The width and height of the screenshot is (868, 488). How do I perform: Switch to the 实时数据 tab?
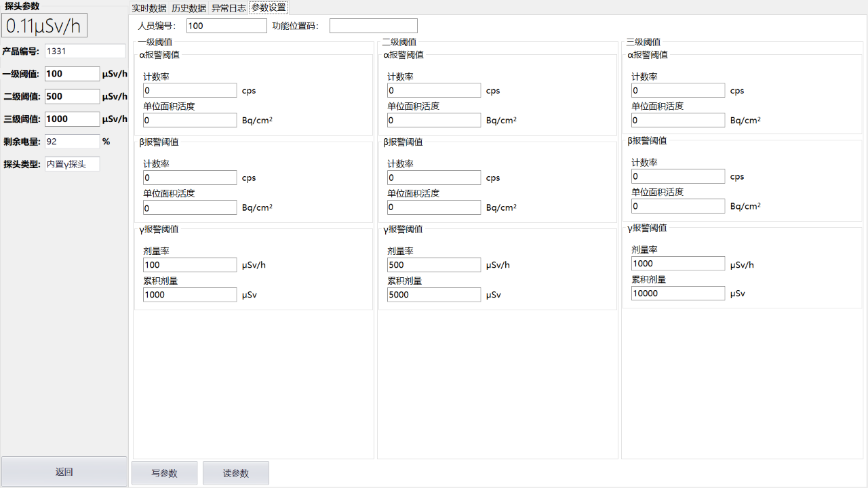149,8
